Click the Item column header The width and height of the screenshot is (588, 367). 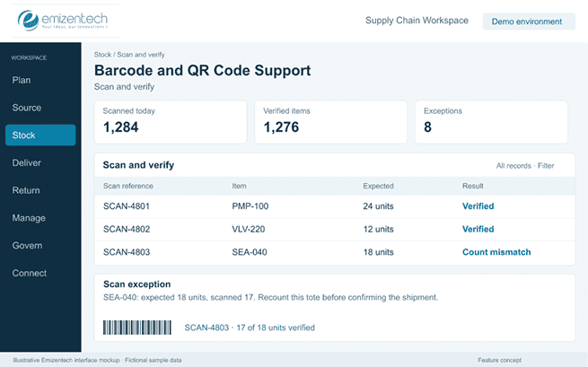click(x=239, y=187)
